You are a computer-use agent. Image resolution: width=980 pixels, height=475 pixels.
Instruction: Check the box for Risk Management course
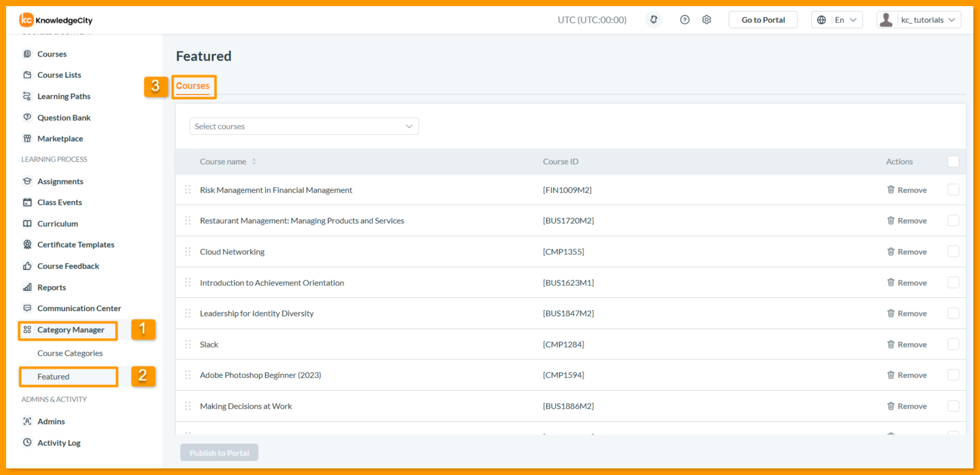point(953,190)
